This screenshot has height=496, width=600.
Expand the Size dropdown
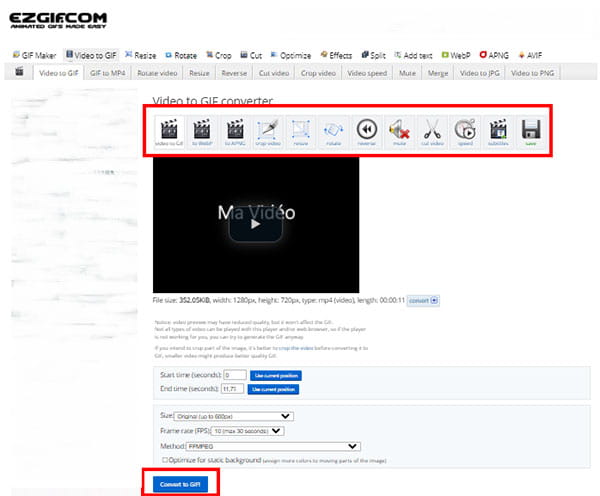click(233, 415)
